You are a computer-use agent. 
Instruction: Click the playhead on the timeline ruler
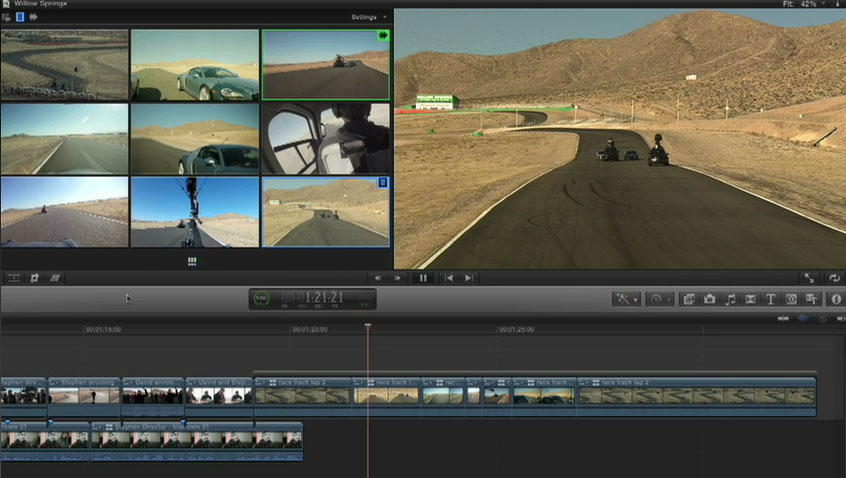tap(368, 327)
